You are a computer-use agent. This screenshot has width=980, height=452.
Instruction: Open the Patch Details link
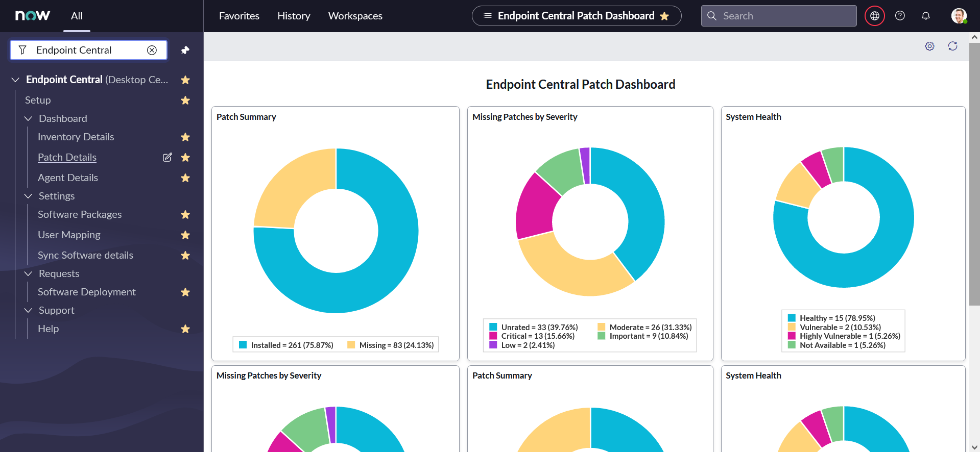(x=67, y=157)
